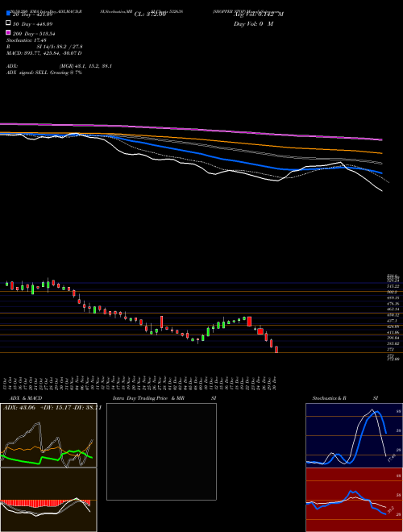Click the '(MGR) 43.1, 15.2, 38.1' ADX values

[85, 66]
